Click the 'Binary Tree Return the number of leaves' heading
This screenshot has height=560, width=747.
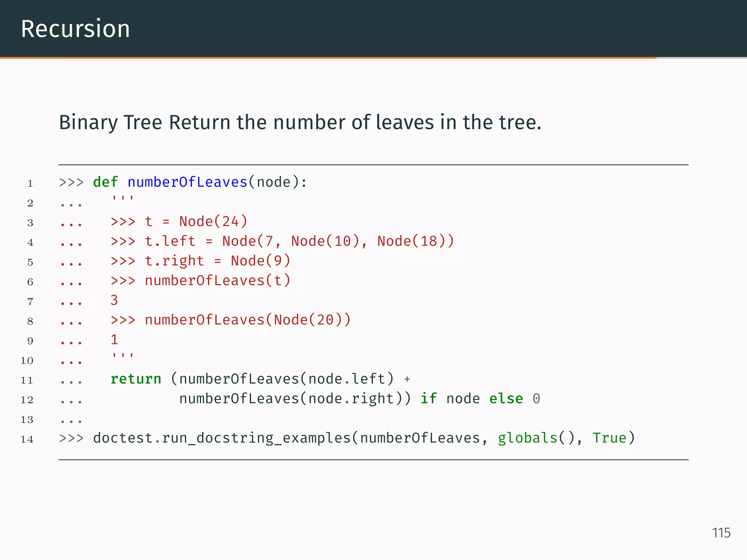point(300,122)
